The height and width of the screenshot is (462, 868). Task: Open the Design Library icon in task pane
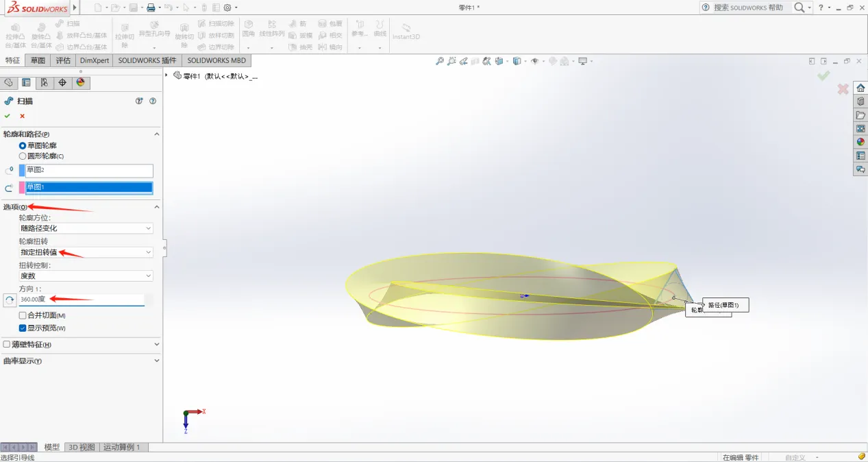pos(860,101)
